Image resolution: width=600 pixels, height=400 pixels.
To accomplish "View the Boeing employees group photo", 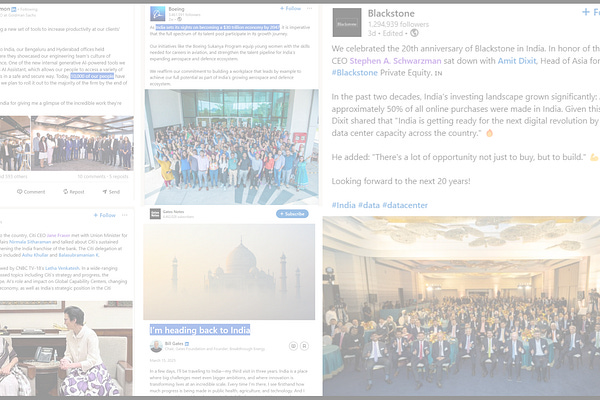I will pos(232,147).
